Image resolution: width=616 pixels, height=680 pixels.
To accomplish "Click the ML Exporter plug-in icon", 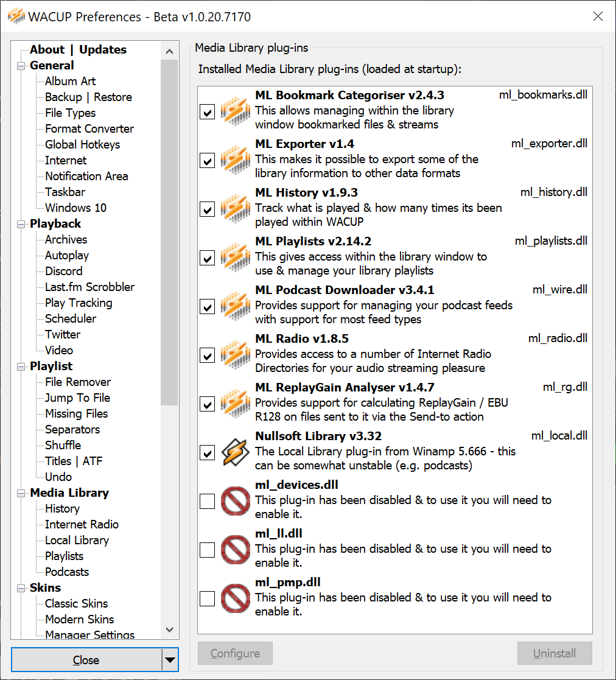I will click(236, 161).
